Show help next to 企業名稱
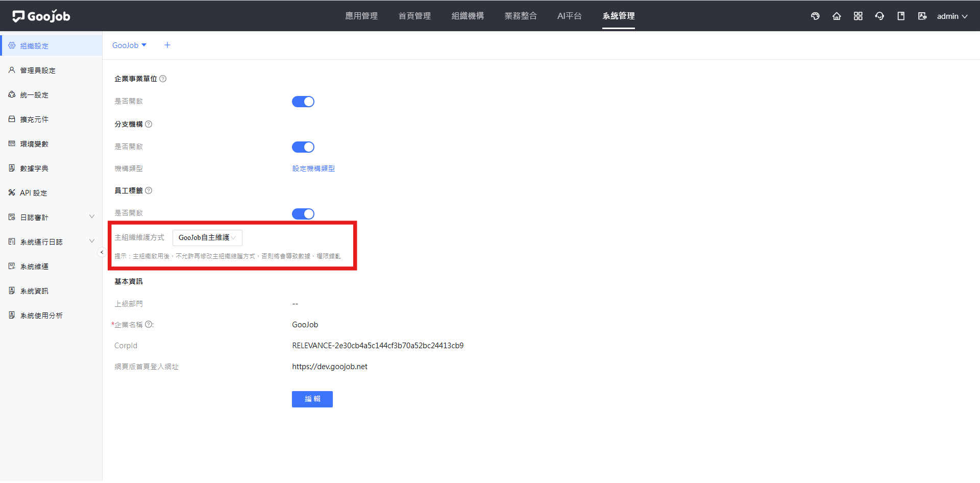Image resolution: width=980 pixels, height=483 pixels. (149, 325)
